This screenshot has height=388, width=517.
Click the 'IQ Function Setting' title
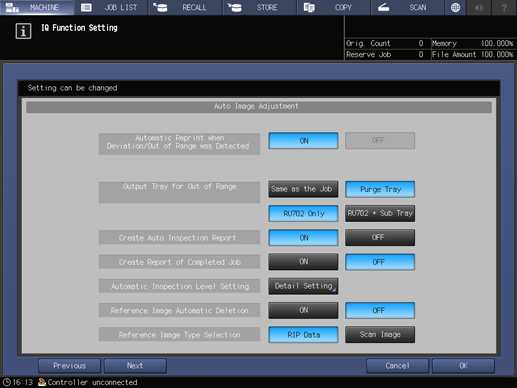79,28
